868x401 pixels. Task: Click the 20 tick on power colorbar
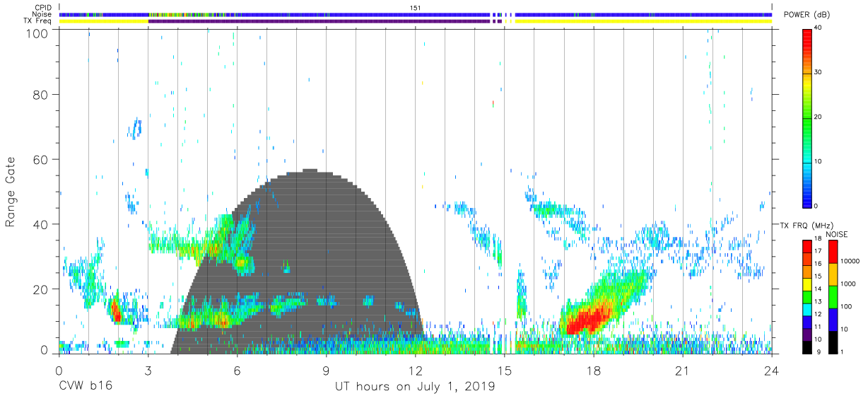coord(818,117)
